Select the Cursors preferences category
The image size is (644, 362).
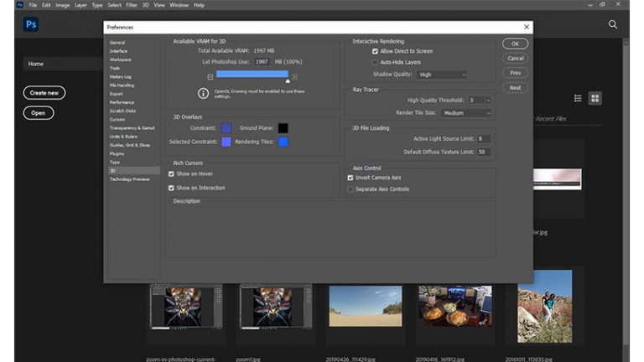(x=117, y=120)
